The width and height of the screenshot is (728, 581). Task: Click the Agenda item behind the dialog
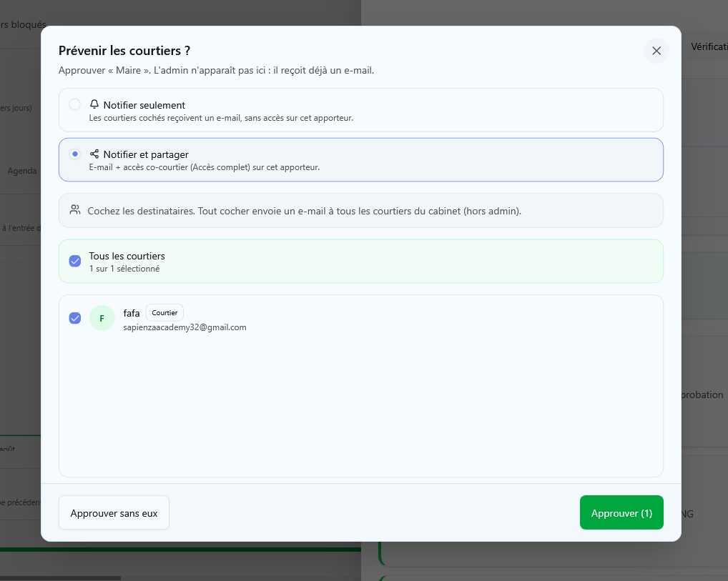click(x=22, y=171)
